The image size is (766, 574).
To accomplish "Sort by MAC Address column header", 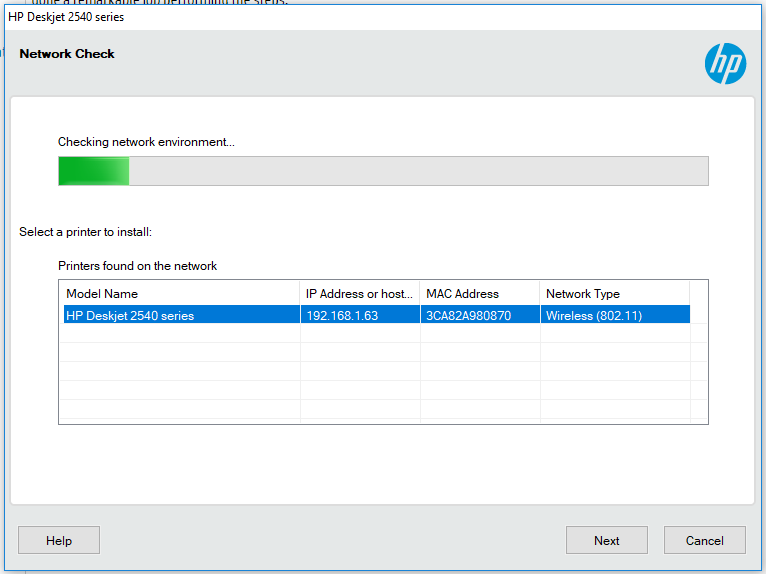I will pos(480,294).
